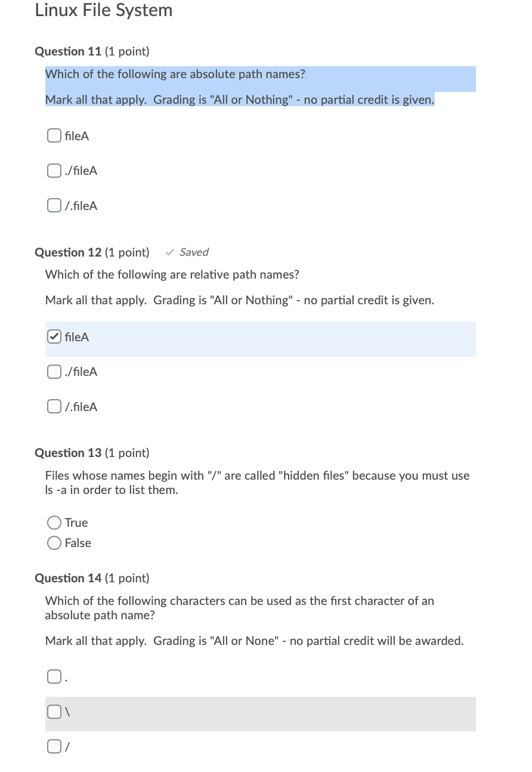This screenshot has height=772, width=532.
Task: Click the Saved checkmark icon next to Question 12
Action: click(x=169, y=252)
